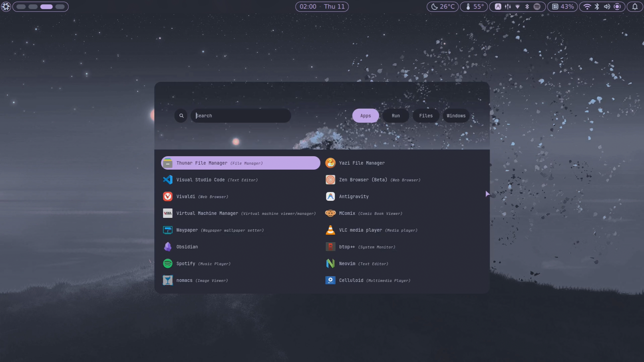Image resolution: width=644 pixels, height=362 pixels.
Task: Click the magnifier search icon
Action: tap(181, 116)
